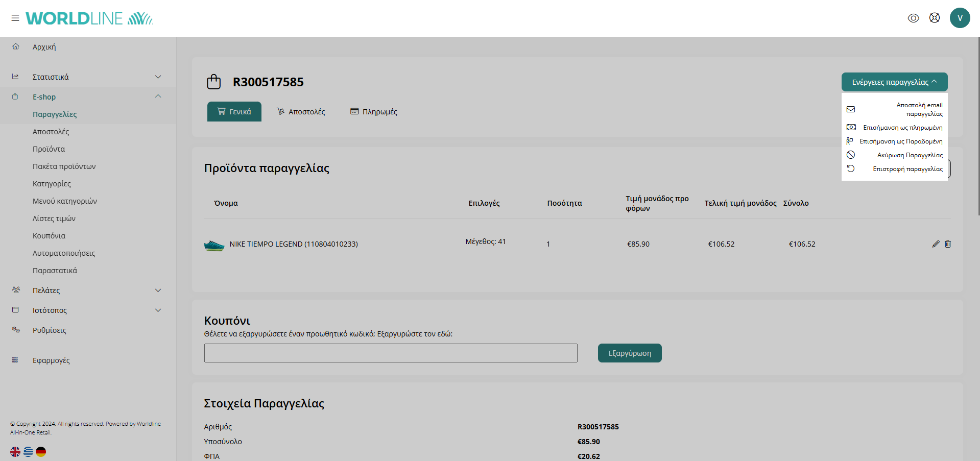Click the Nike shoe product thumbnail
This screenshot has width=980, height=461.
point(214,246)
